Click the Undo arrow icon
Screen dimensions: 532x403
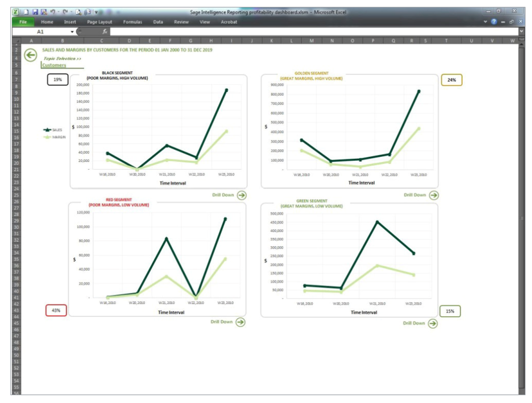(x=53, y=12)
